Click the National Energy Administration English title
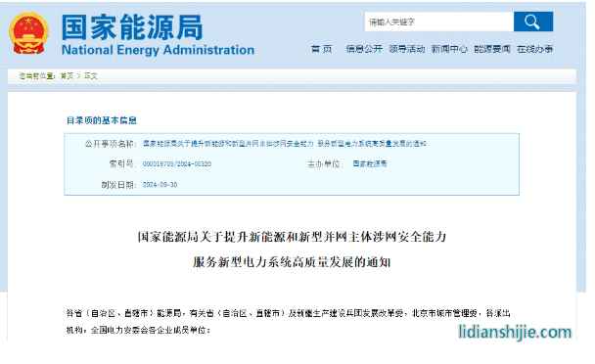This screenshot has width=595, height=364. 158,50
